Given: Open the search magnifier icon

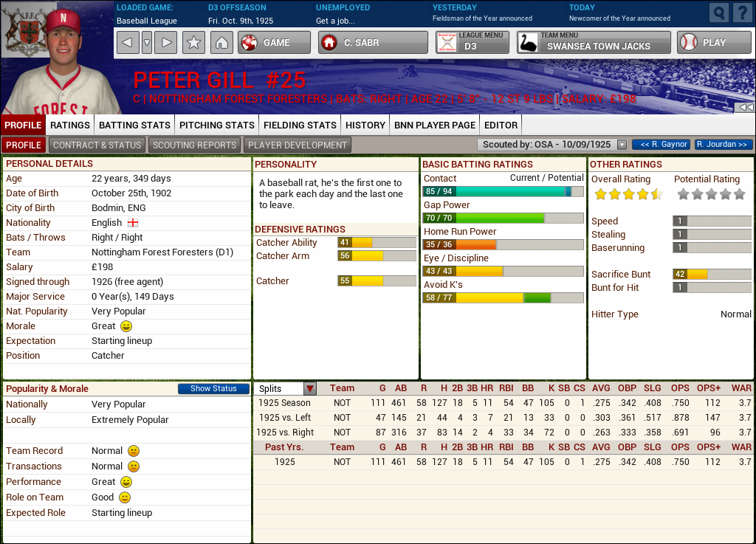Looking at the screenshot, I should [718, 12].
